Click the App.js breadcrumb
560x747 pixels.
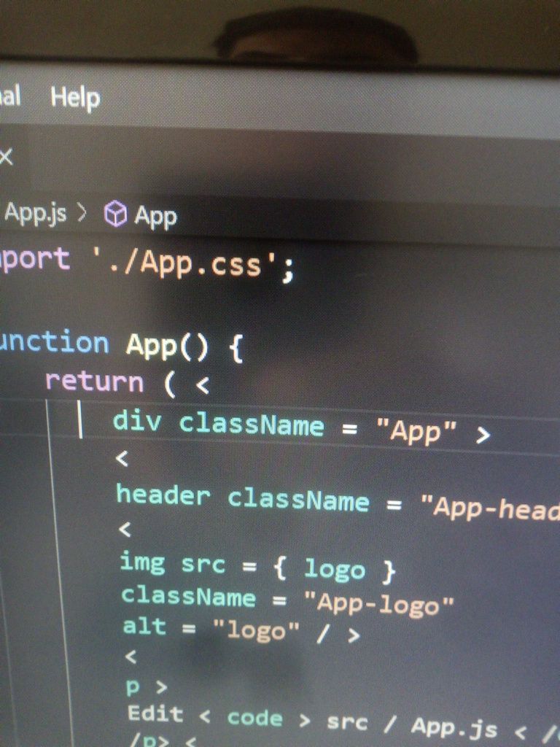click(x=34, y=213)
